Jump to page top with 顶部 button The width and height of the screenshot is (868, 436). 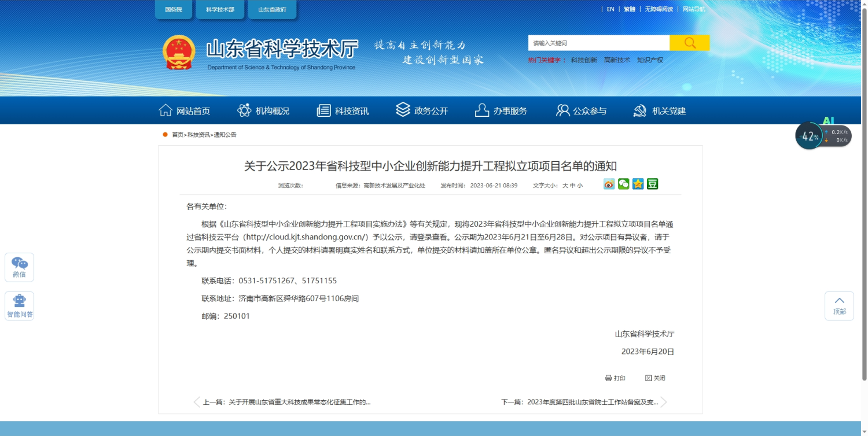coord(839,305)
